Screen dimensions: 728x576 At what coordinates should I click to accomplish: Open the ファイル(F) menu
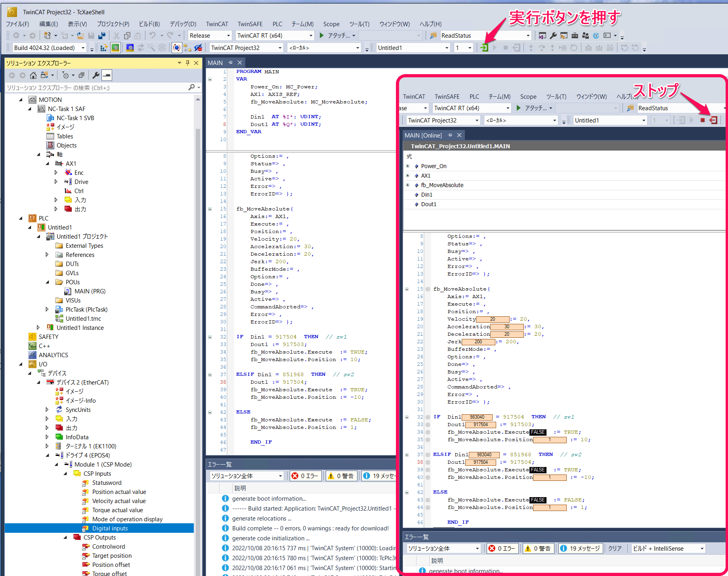17,24
